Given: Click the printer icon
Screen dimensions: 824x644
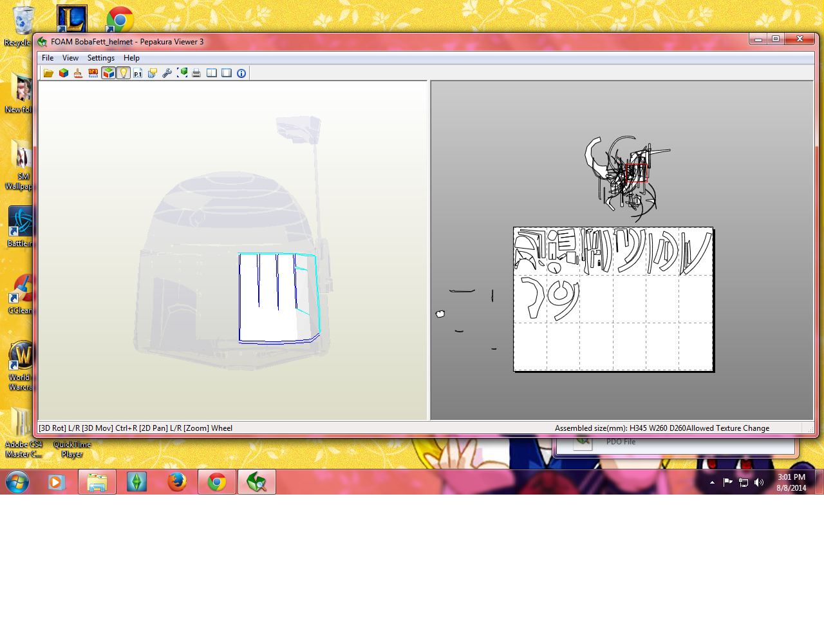Looking at the screenshot, I should coord(196,73).
